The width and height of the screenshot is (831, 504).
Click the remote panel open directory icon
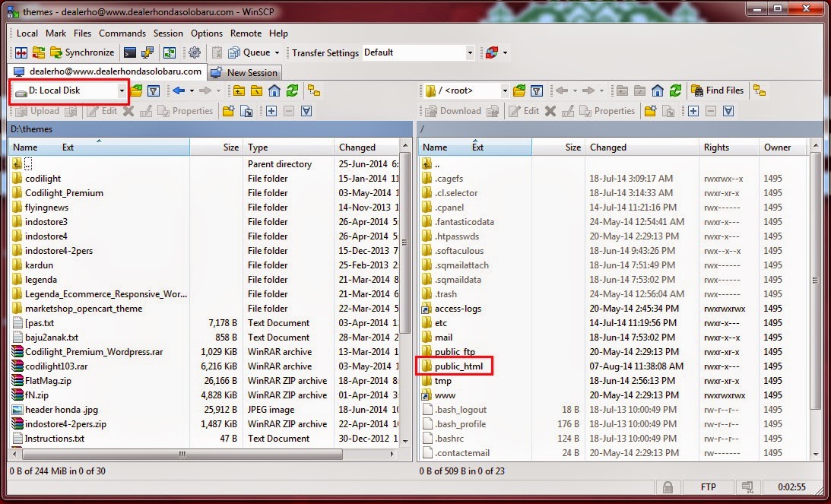coord(519,90)
